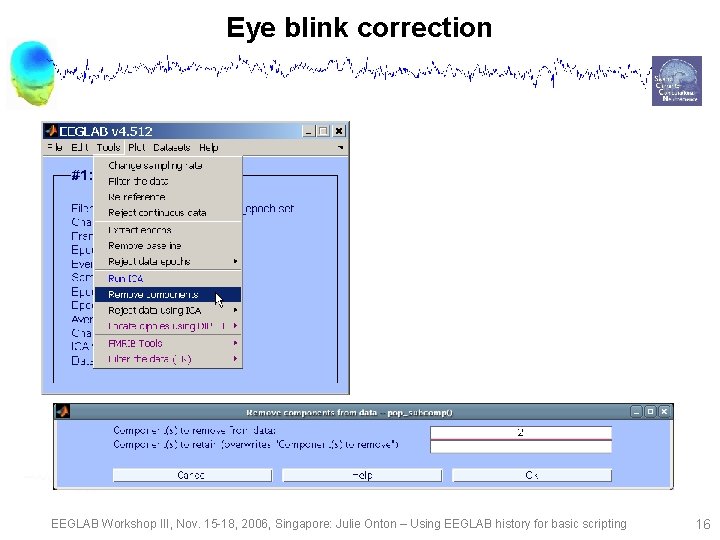Click the MATLAB icon in Remove components dialog
The image size is (720, 540).
pos(63,411)
